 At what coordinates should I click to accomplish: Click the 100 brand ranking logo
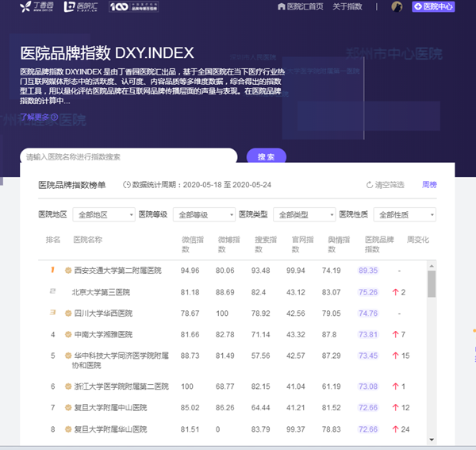click(x=133, y=6)
